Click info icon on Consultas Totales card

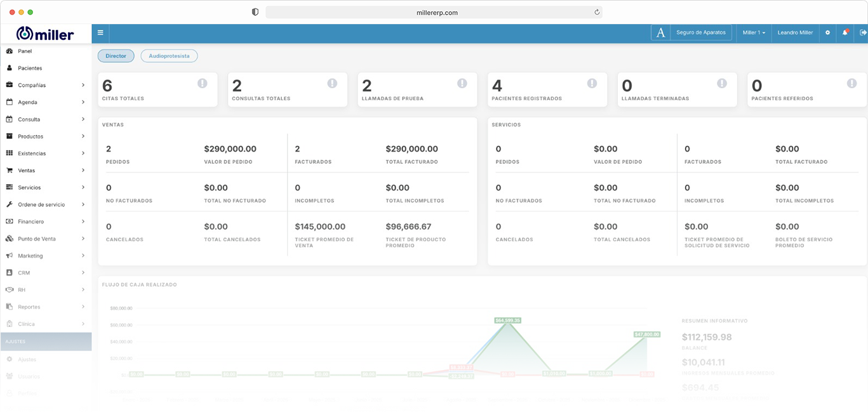332,83
